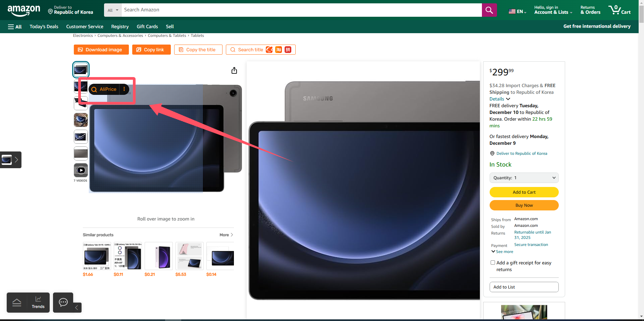This screenshot has height=321, width=644.
Task: Click the Pinduoduo icon in Search title
Action: click(x=288, y=50)
